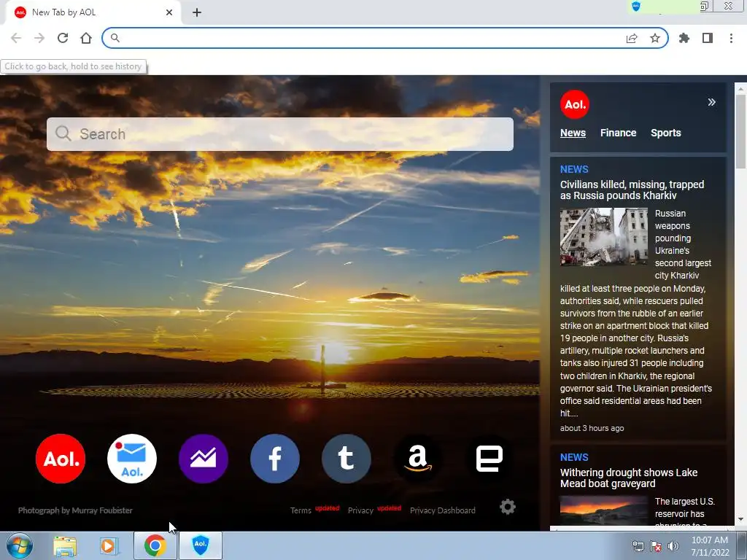Open the purple finance chart shortcut
Image resolution: width=747 pixels, height=560 pixels.
pos(204,459)
